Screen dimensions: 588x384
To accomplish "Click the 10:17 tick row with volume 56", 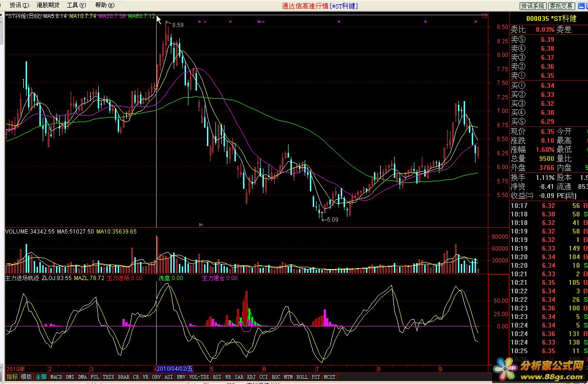I will coord(549,206).
